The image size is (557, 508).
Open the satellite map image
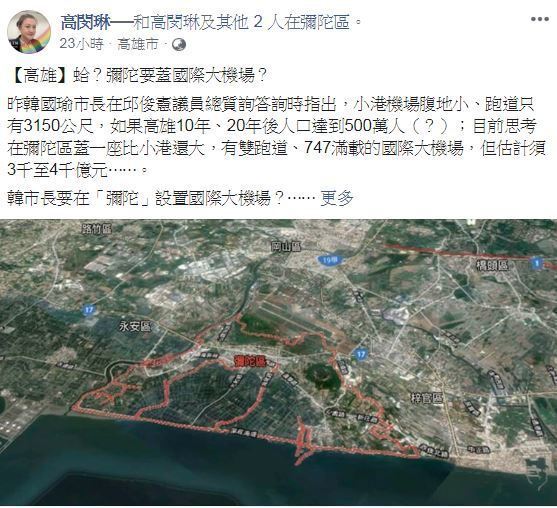point(278,362)
